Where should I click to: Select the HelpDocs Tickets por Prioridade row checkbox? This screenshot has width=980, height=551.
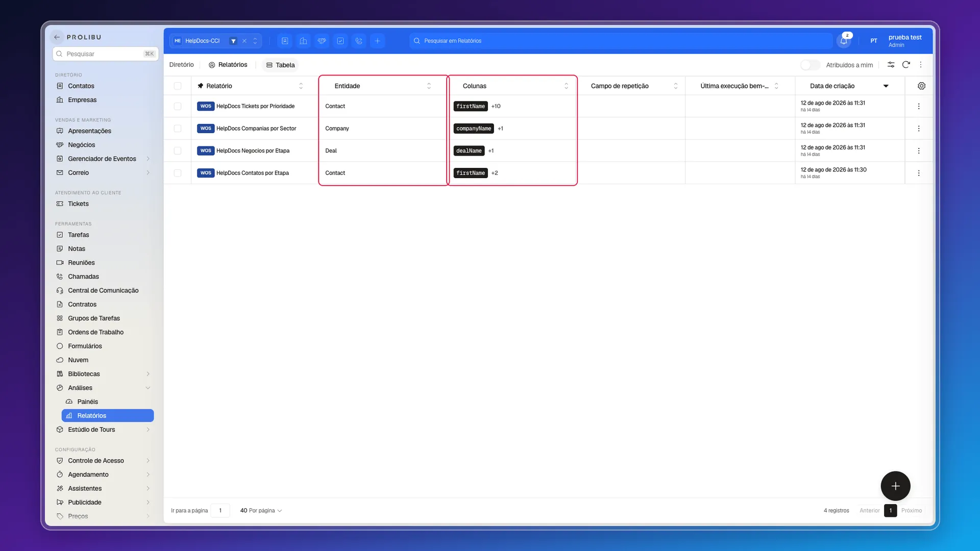click(178, 106)
